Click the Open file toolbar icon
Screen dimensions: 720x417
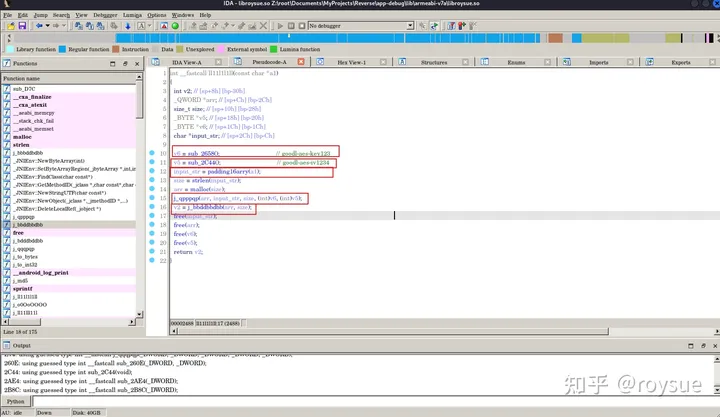click(11, 26)
